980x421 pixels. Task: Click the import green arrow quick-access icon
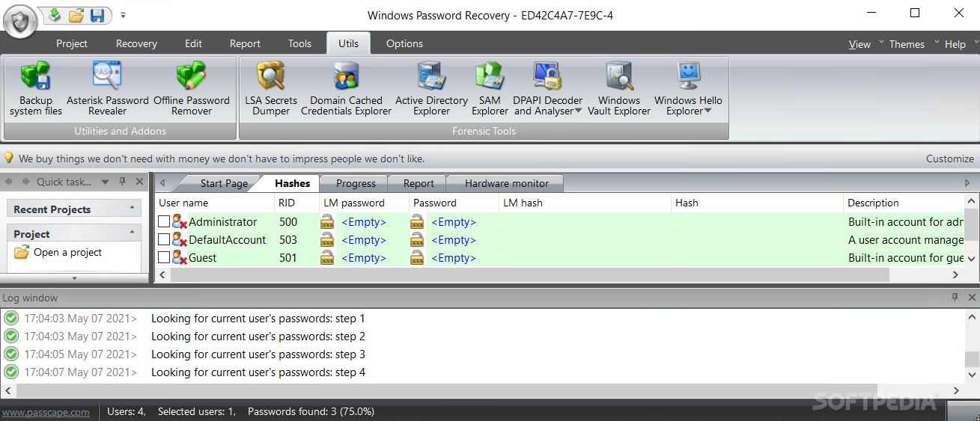[x=55, y=14]
